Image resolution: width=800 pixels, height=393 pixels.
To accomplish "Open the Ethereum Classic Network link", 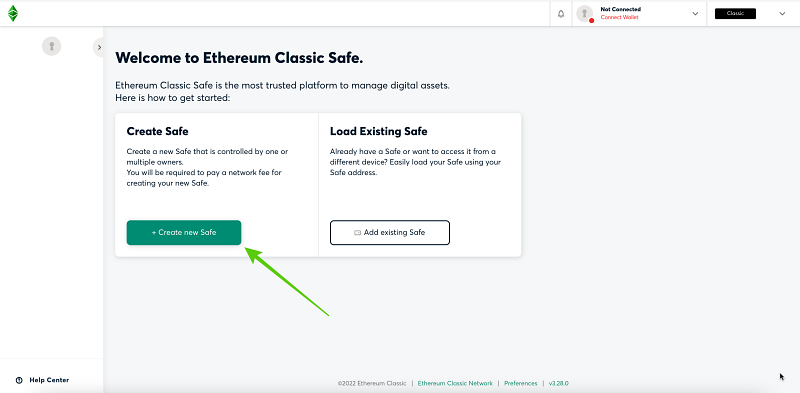I will [x=455, y=383].
